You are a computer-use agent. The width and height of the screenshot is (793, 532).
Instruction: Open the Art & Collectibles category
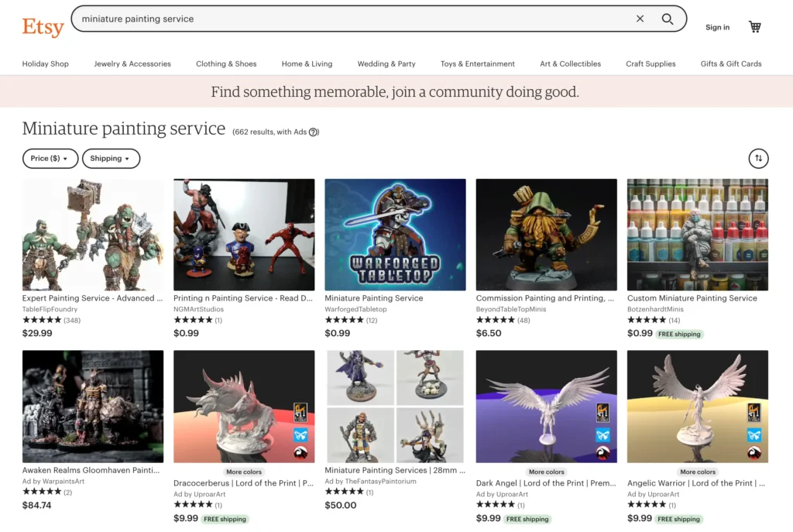[571, 63]
